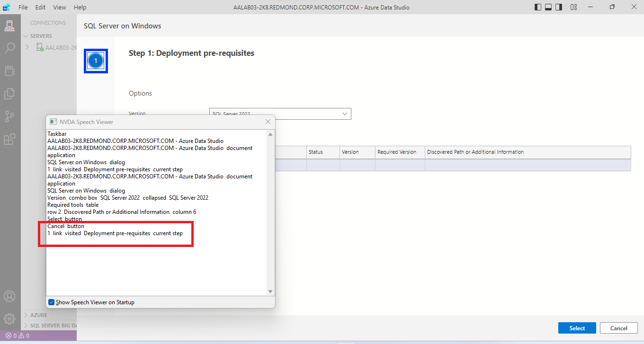Select the Search icon in activity bar
The width and height of the screenshot is (644, 344).
point(10,48)
